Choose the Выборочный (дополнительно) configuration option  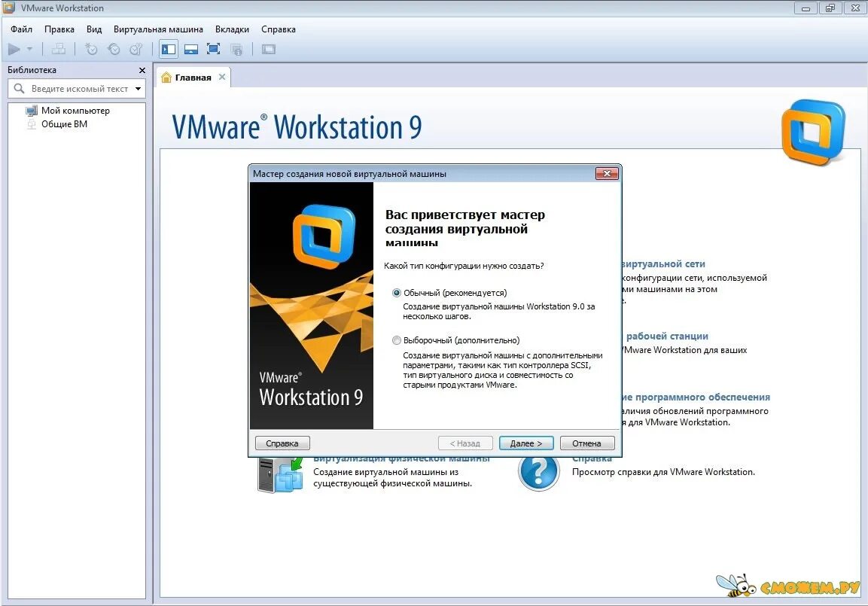coord(397,340)
